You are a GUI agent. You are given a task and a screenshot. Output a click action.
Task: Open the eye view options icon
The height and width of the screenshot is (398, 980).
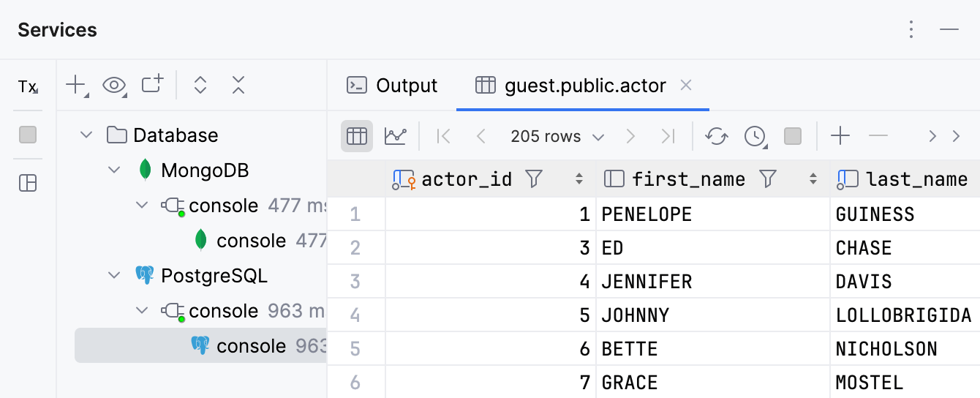tap(113, 85)
